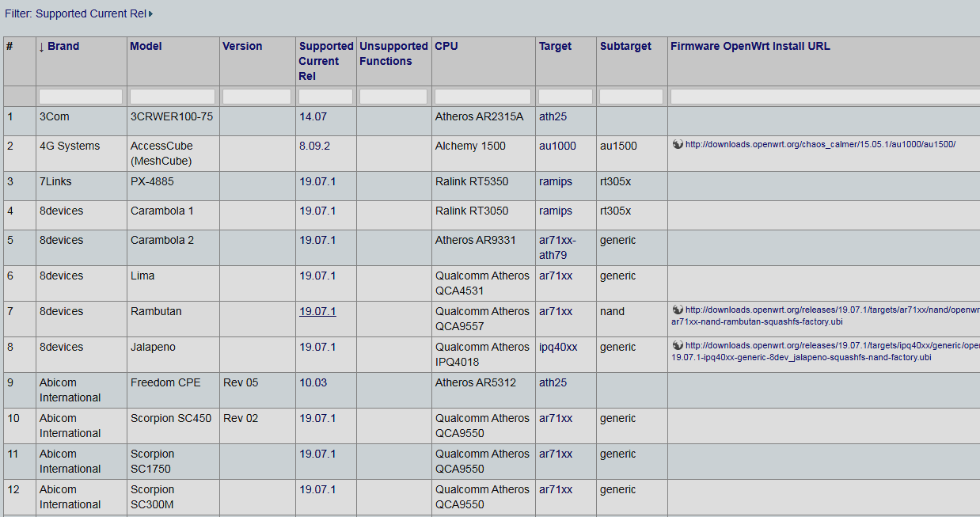Image resolution: width=980 pixels, height=517 pixels.
Task: Open the underlined 19.07.1 link for Rambutan
Action: click(317, 311)
